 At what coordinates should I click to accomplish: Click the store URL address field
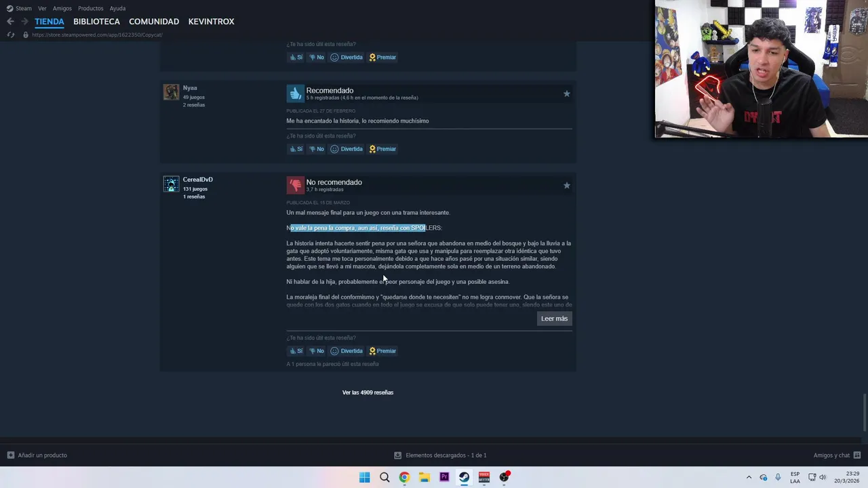97,35
